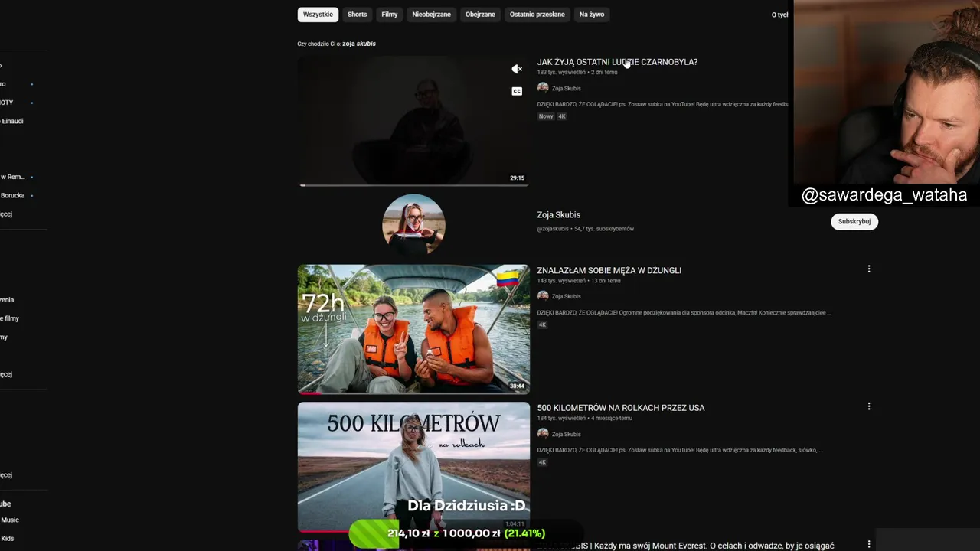Click @zojaskubis handle text

pyautogui.click(x=553, y=229)
